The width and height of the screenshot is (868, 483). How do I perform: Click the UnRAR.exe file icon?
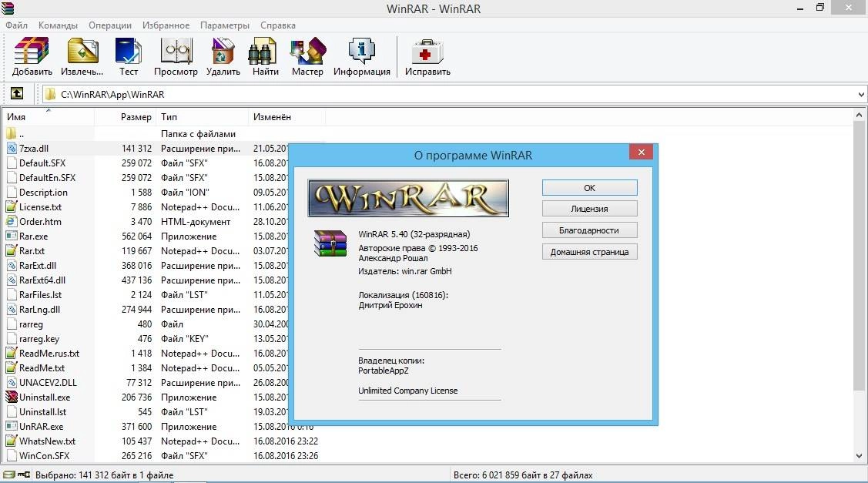pos(11,427)
